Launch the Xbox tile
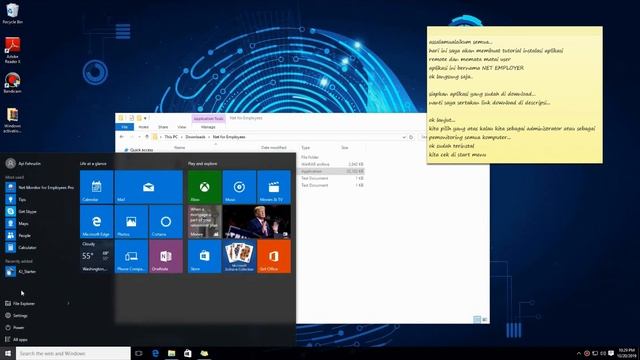The width and height of the screenshot is (640, 360). point(204,187)
